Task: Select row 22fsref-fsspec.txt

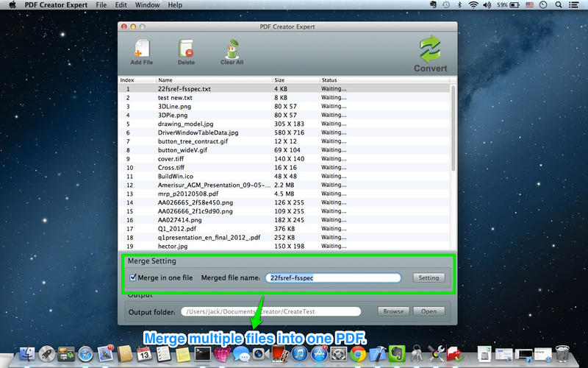Action: pyautogui.click(x=284, y=89)
